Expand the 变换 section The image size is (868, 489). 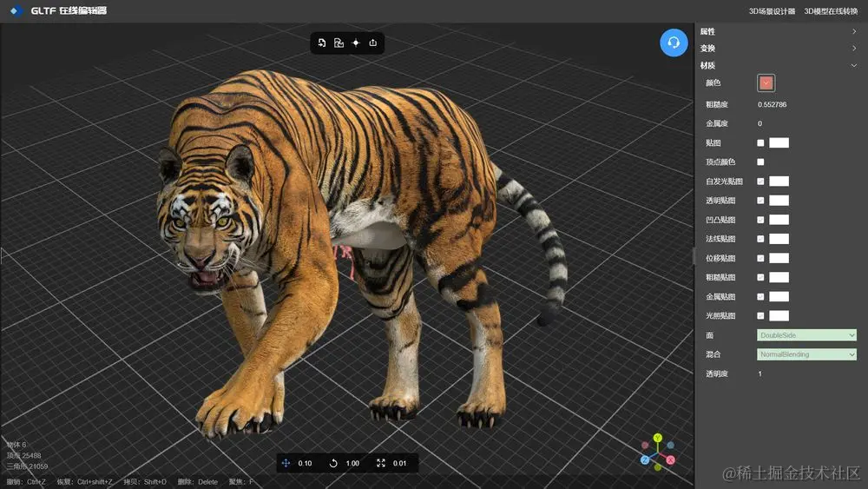tap(780, 48)
